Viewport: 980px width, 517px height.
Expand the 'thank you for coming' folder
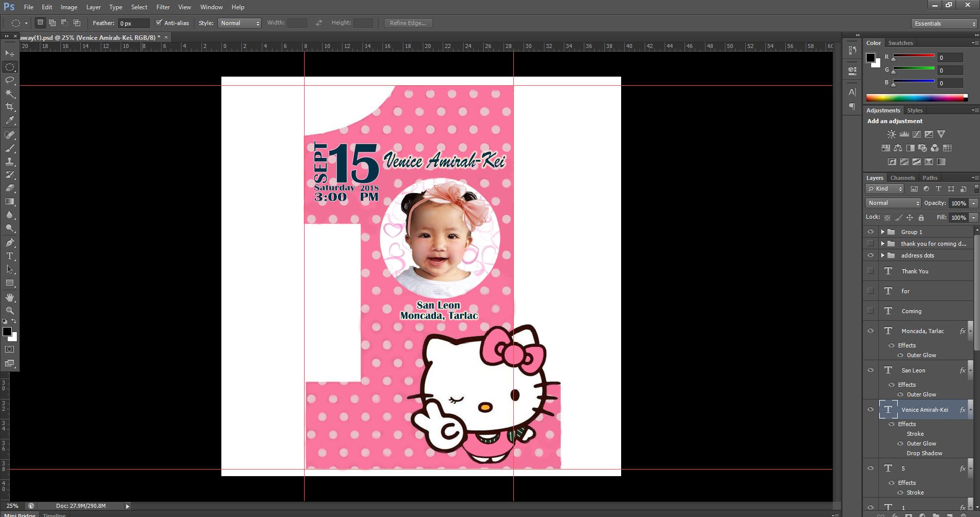(x=882, y=244)
